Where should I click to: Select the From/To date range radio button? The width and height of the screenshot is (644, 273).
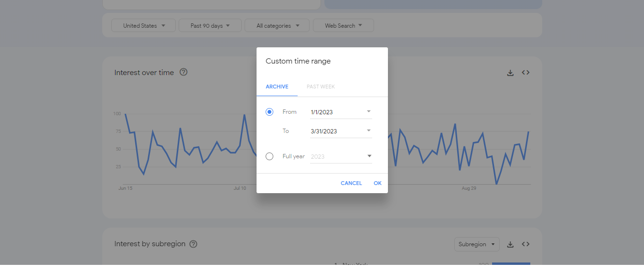pos(269,112)
